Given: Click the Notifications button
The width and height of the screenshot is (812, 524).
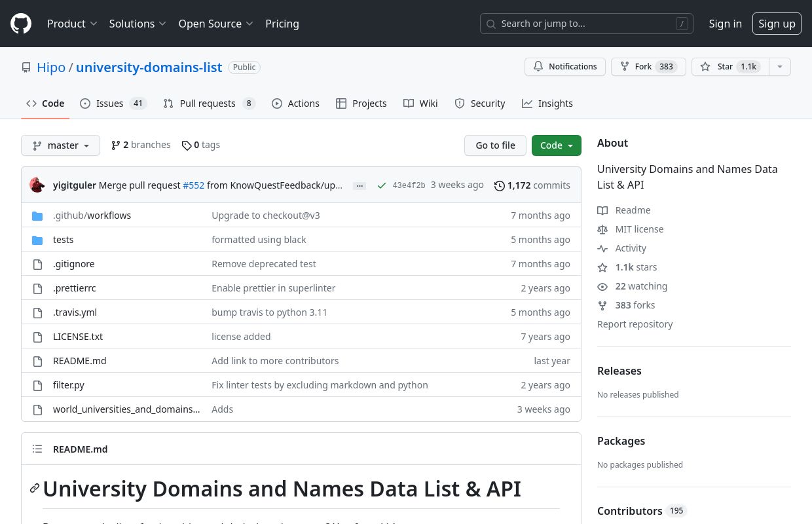Looking at the screenshot, I should coord(565,67).
